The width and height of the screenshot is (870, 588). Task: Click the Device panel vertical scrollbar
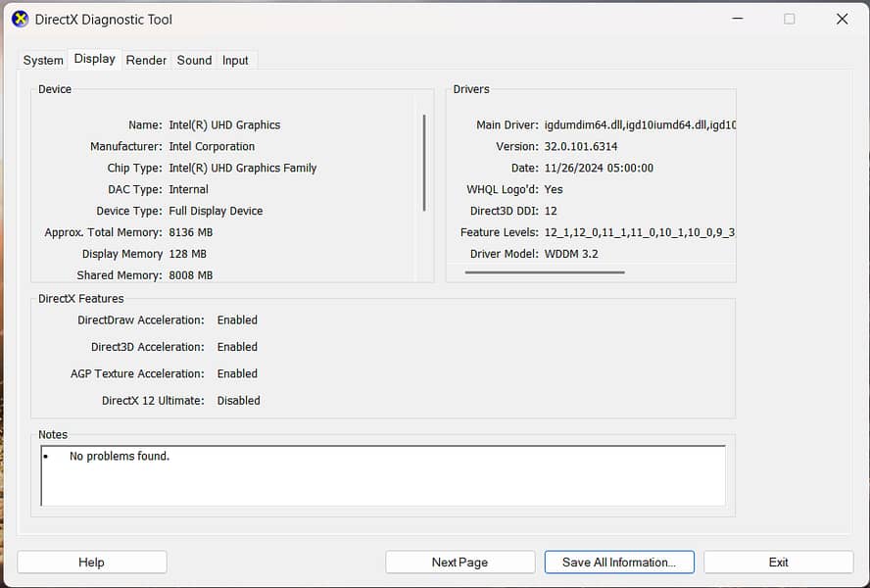[x=424, y=163]
